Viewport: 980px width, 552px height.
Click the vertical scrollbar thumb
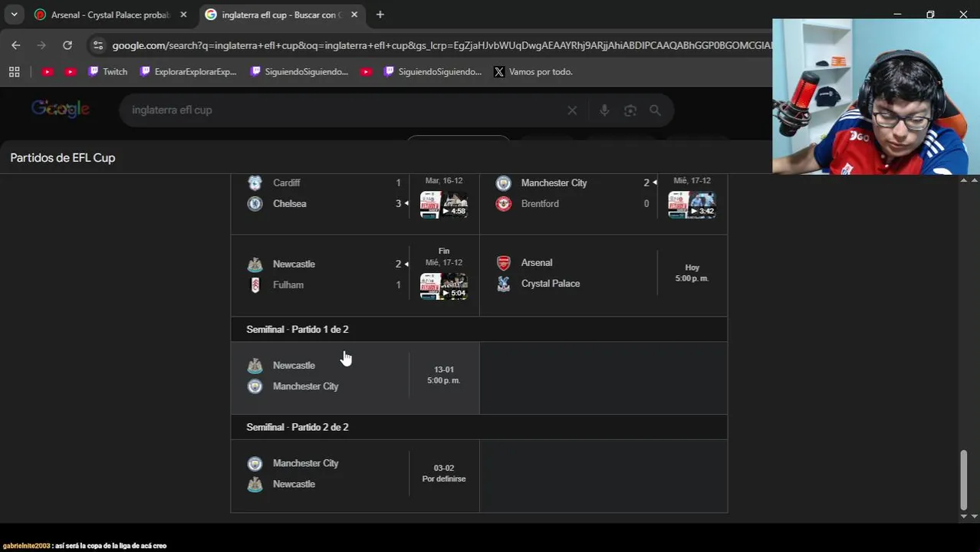[x=964, y=480]
